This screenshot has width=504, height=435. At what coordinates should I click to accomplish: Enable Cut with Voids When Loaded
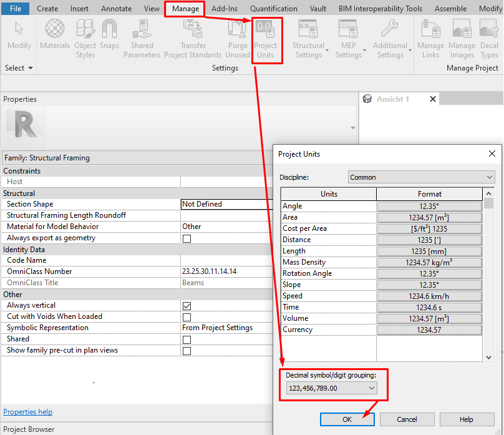[185, 316]
